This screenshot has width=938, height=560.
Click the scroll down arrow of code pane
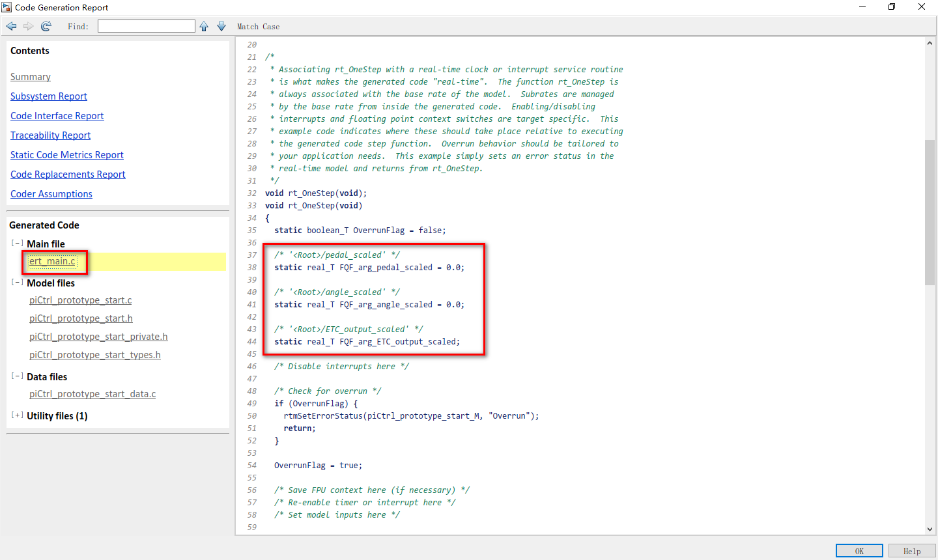[930, 529]
